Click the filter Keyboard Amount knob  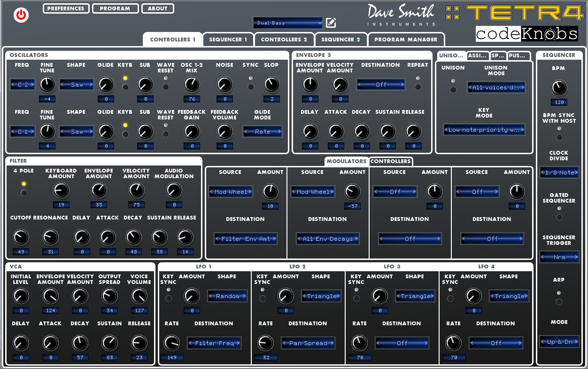61,190
